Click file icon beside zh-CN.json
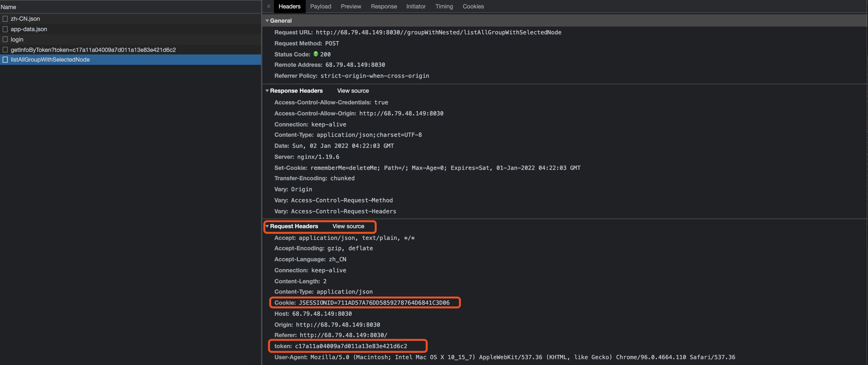This screenshot has width=868, height=365. (x=5, y=19)
